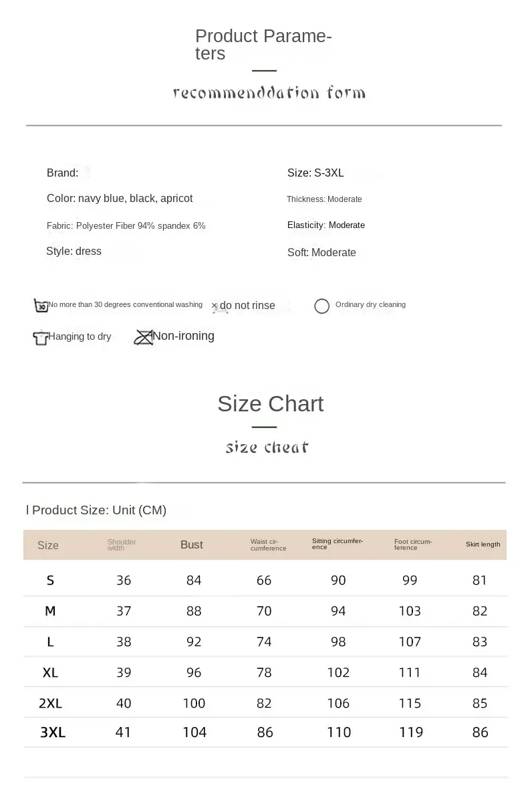Click the Shoulder width column header
Screen dimensions: 528x812
(x=122, y=545)
